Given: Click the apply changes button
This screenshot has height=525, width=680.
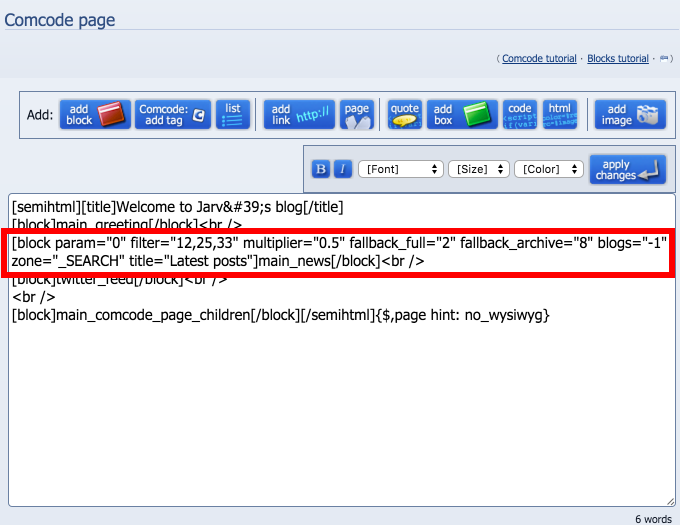Looking at the screenshot, I should point(628,170).
